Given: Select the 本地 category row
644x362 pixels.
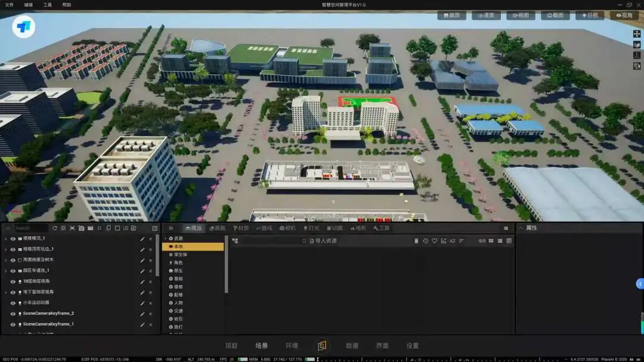Looking at the screenshot, I should 193,246.
